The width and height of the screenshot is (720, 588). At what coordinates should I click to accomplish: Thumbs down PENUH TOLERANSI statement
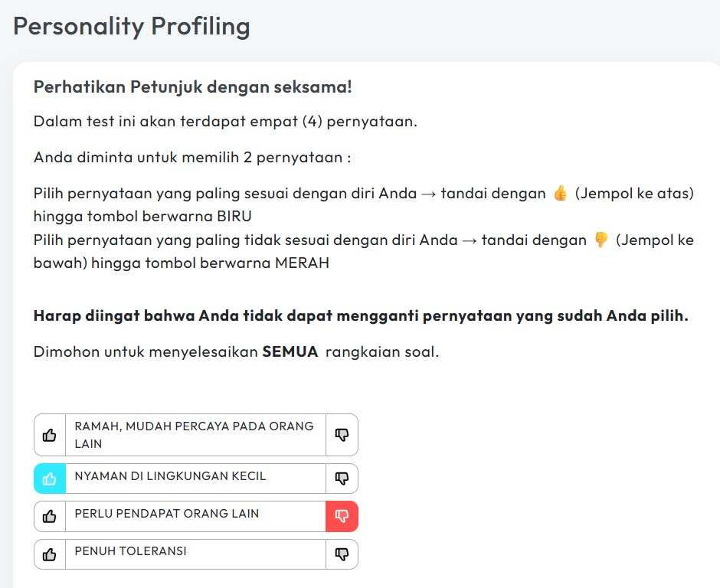point(342,554)
